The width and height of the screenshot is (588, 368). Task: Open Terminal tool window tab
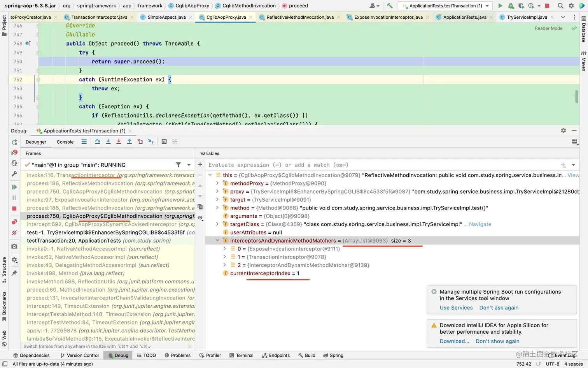pos(241,356)
